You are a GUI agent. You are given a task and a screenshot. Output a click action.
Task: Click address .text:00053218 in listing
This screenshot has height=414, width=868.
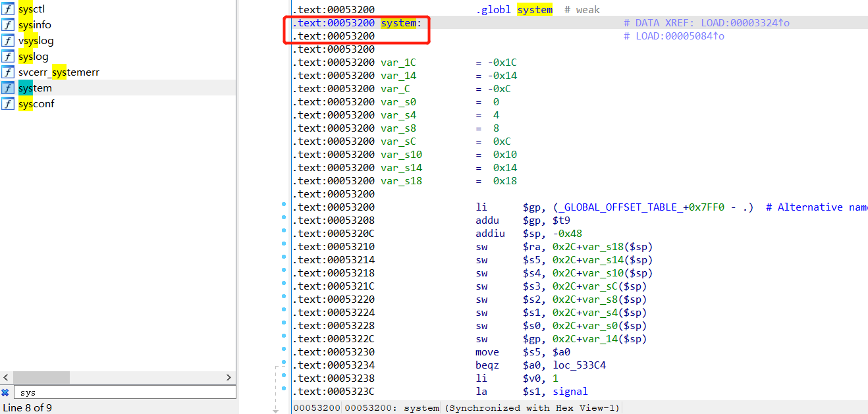(x=334, y=273)
